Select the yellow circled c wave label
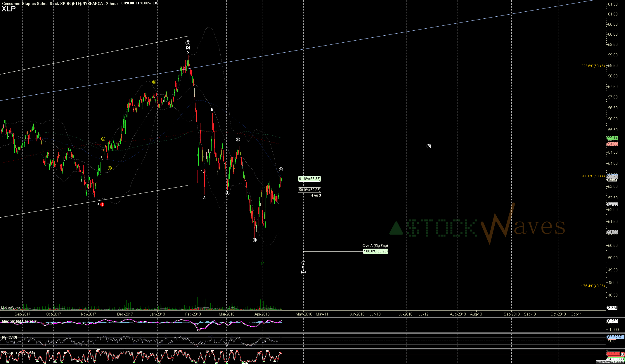This screenshot has height=364, width=625. pyautogui.click(x=154, y=82)
